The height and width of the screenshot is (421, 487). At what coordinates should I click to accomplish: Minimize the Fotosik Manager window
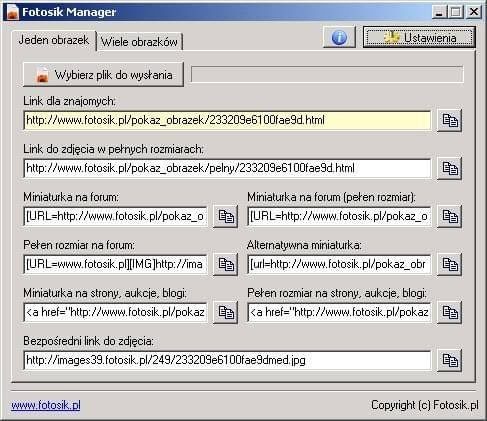coord(439,12)
